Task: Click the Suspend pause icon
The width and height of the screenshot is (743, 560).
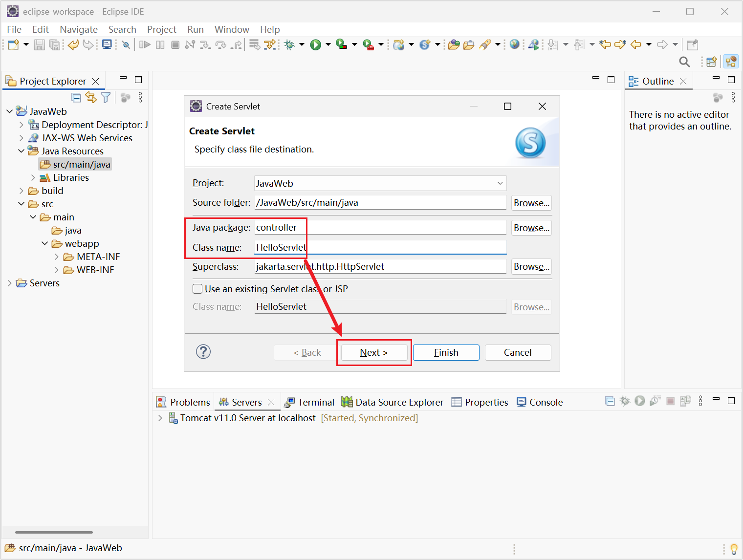Action: (x=160, y=45)
